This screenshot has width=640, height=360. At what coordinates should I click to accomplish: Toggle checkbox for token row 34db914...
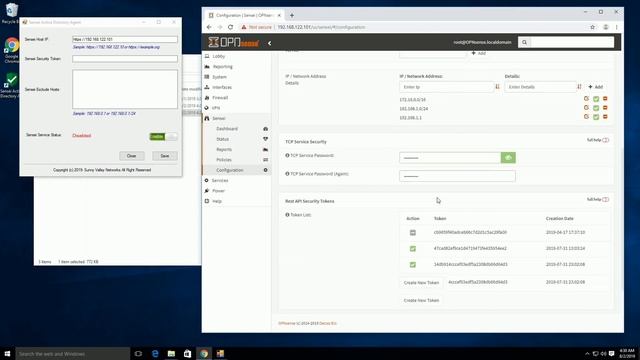[413, 264]
